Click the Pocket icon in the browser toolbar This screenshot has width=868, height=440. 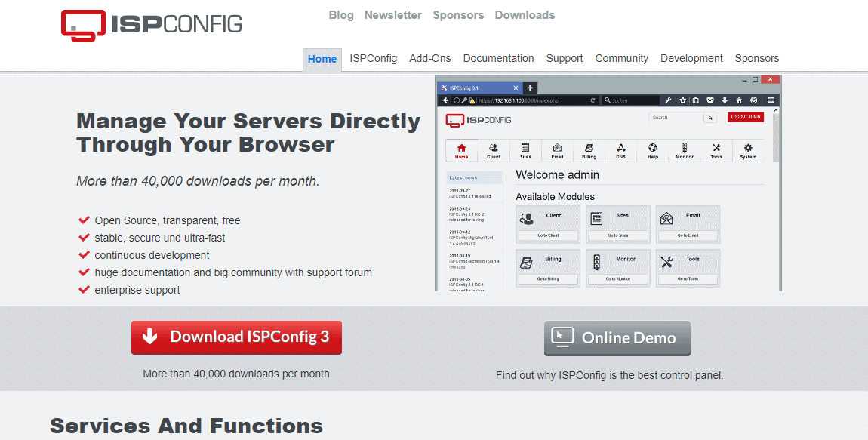click(709, 100)
